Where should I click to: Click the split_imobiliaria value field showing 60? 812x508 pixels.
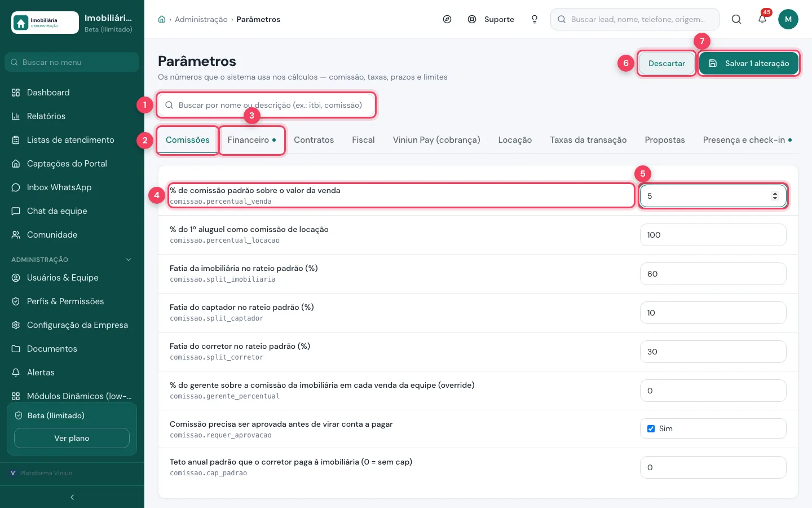point(713,274)
